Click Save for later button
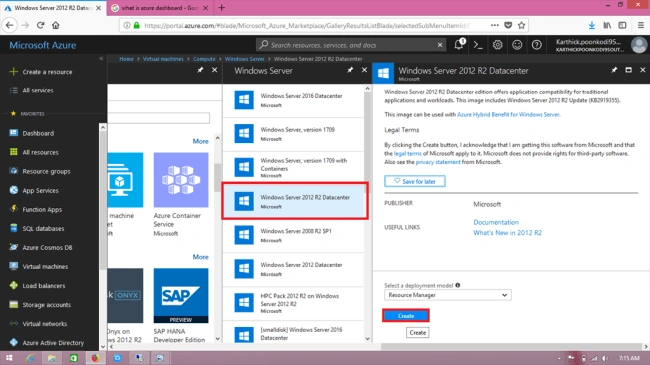Viewport: 650px width, 365px height. [415, 181]
